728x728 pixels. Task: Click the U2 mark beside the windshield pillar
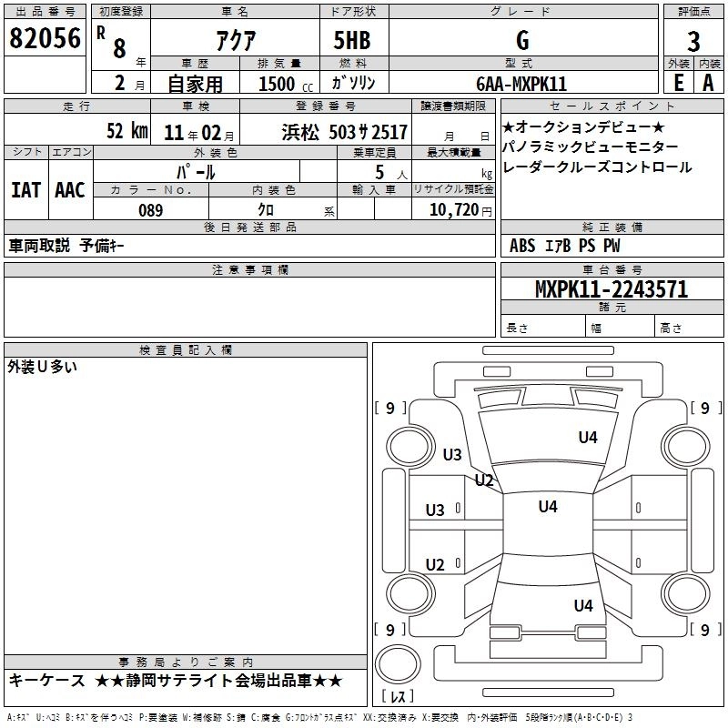point(484,480)
